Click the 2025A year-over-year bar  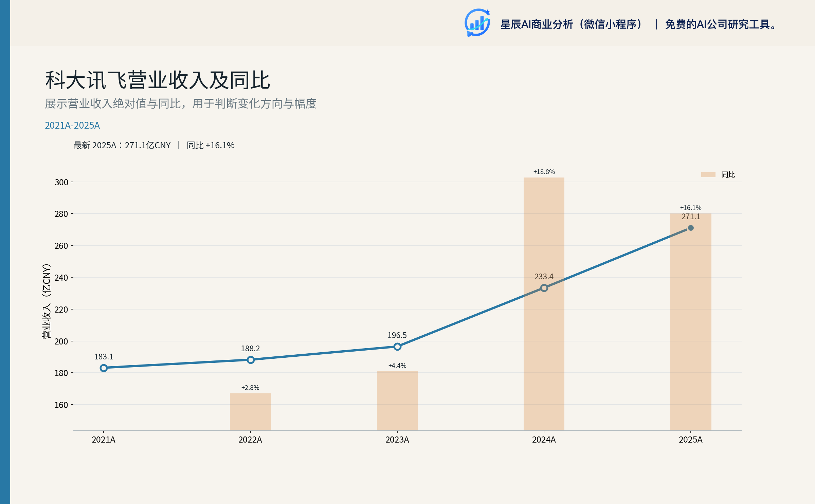tap(691, 322)
